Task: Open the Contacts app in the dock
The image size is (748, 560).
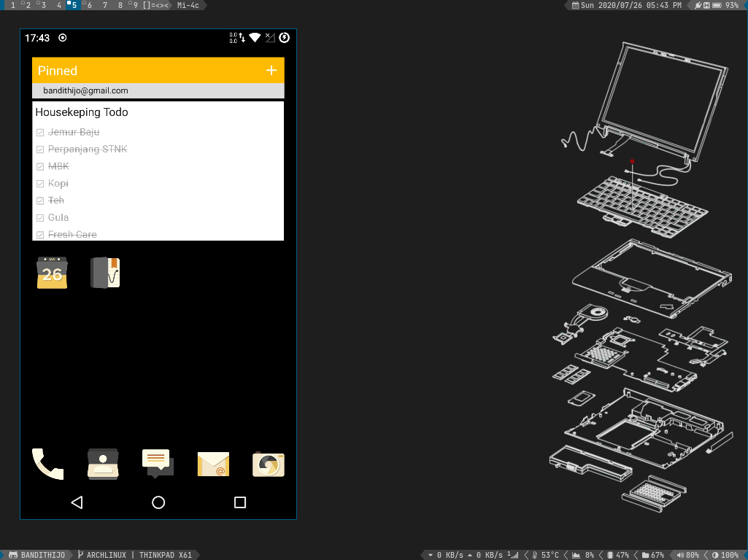Action: pyautogui.click(x=103, y=464)
